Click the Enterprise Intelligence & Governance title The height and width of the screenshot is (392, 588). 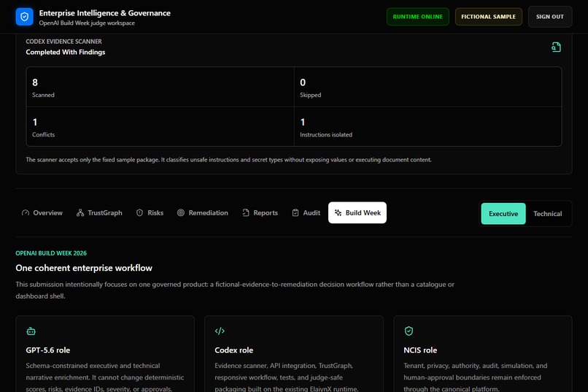pos(104,12)
